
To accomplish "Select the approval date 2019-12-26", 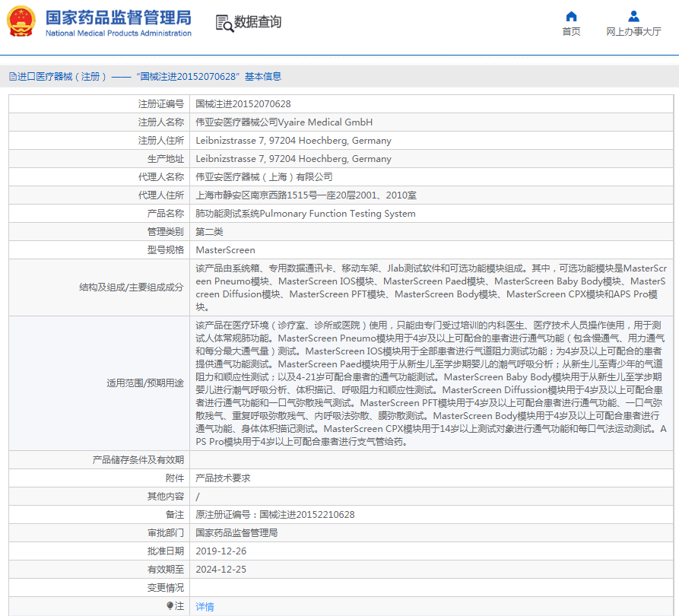I will [221, 551].
